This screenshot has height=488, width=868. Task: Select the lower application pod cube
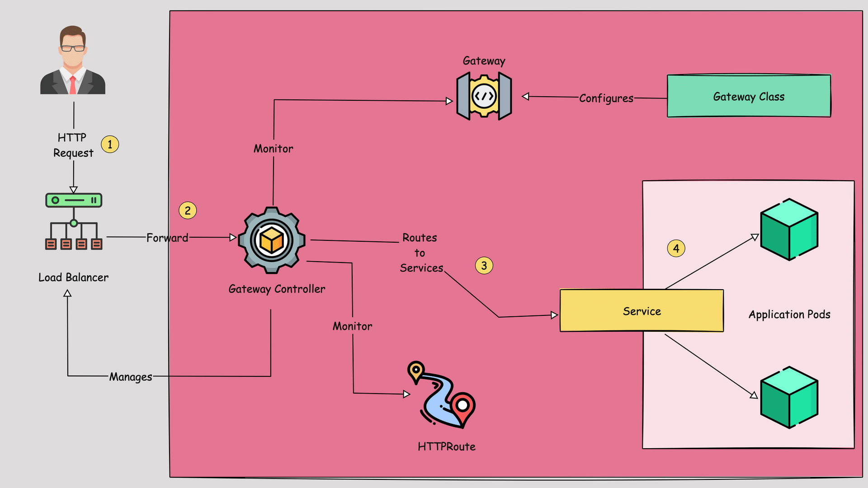coord(789,398)
